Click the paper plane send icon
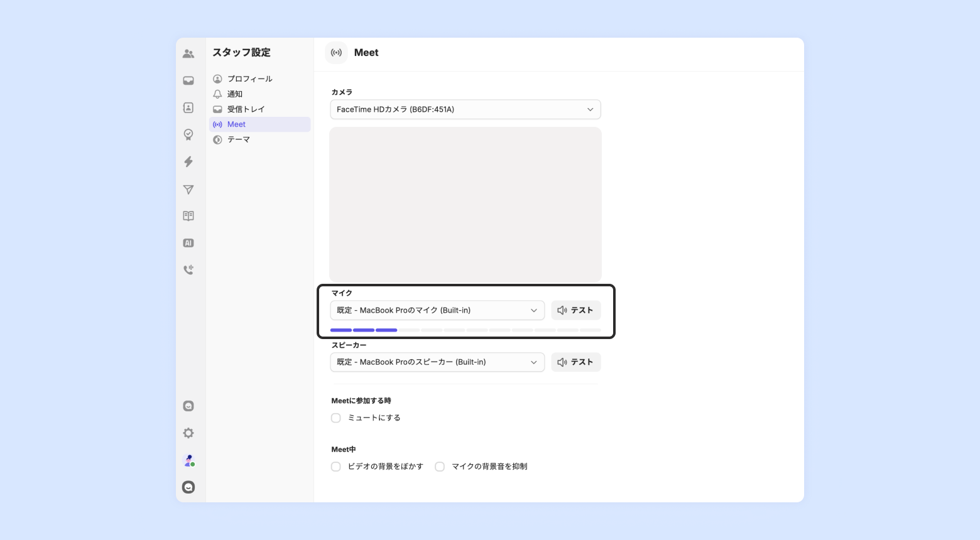 pyautogui.click(x=188, y=189)
